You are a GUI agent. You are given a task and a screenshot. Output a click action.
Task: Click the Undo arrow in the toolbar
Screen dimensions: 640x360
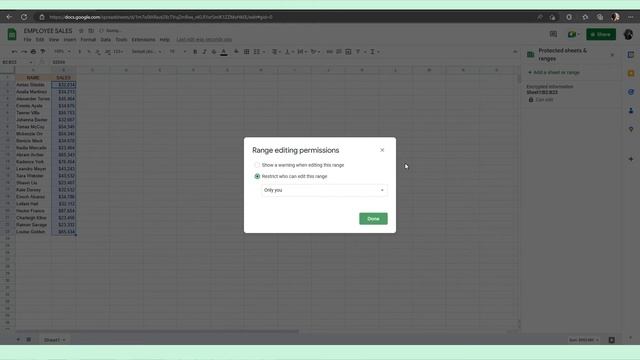coord(15,52)
